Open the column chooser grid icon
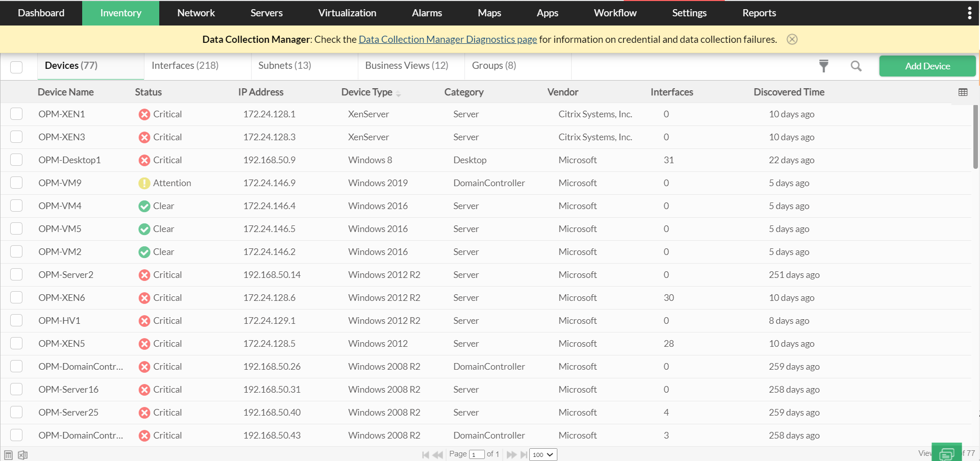This screenshot has width=980, height=461. click(963, 92)
